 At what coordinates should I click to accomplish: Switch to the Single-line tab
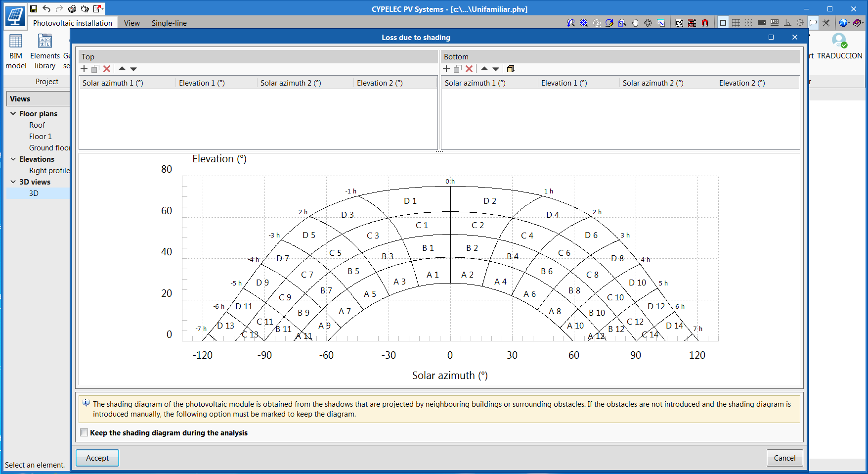[x=169, y=23]
